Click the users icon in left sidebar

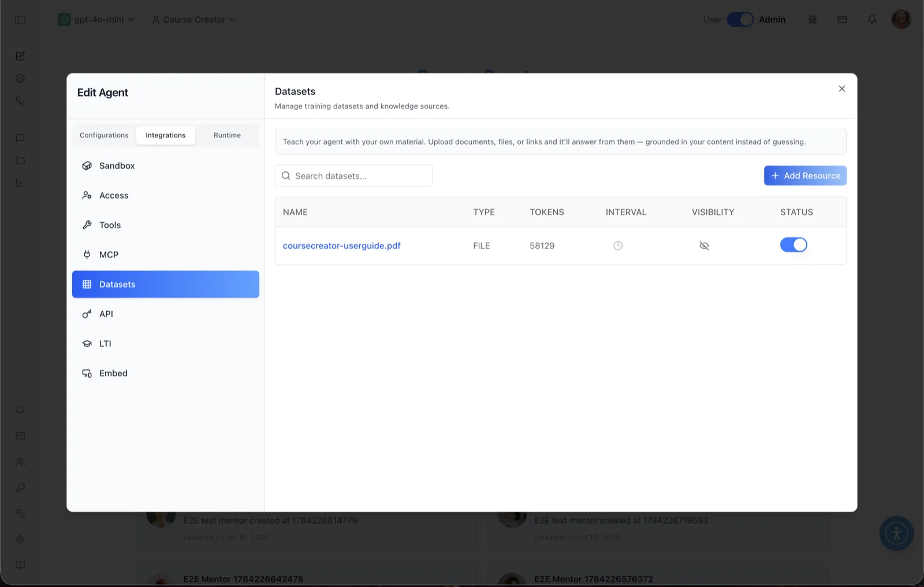click(x=20, y=462)
